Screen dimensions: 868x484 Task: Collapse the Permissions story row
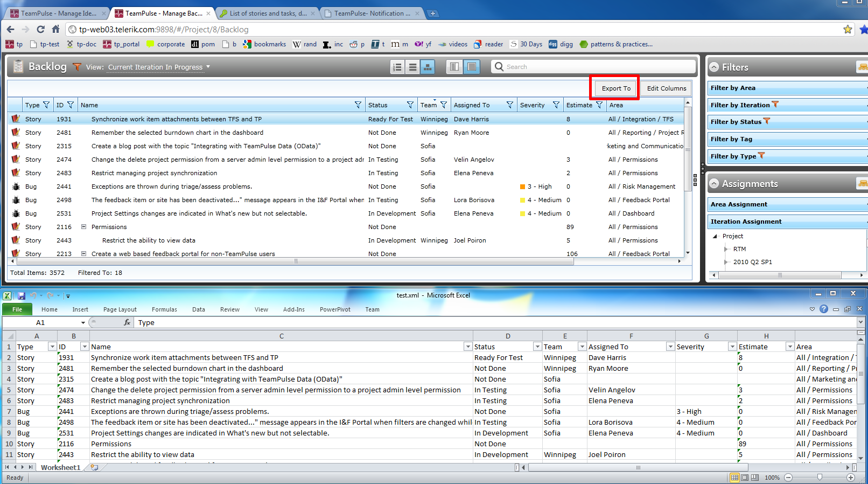83,227
